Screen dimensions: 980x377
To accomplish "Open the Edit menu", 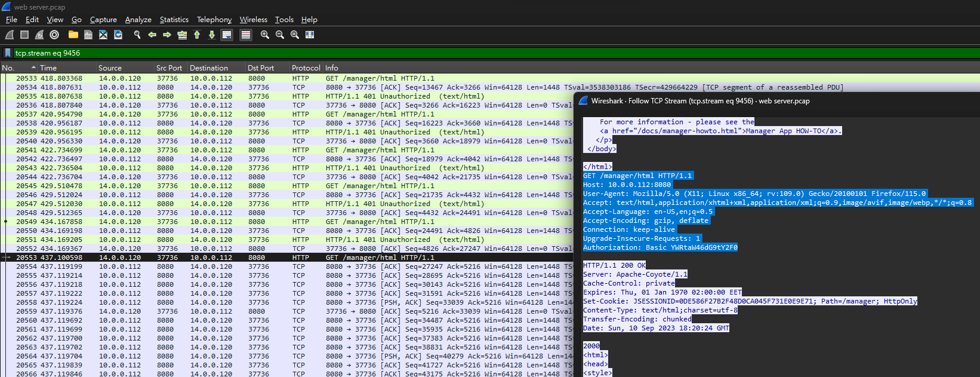I will pos(32,20).
